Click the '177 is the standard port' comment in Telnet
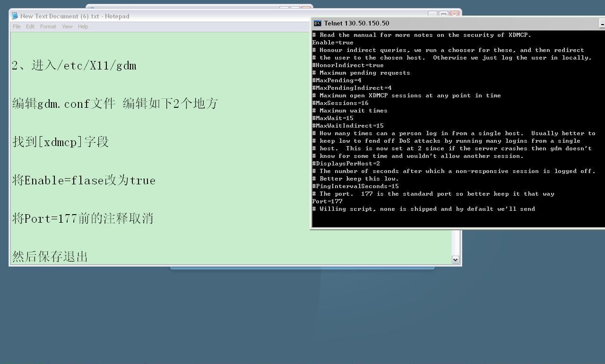This screenshot has width=605, height=364. coord(433,194)
